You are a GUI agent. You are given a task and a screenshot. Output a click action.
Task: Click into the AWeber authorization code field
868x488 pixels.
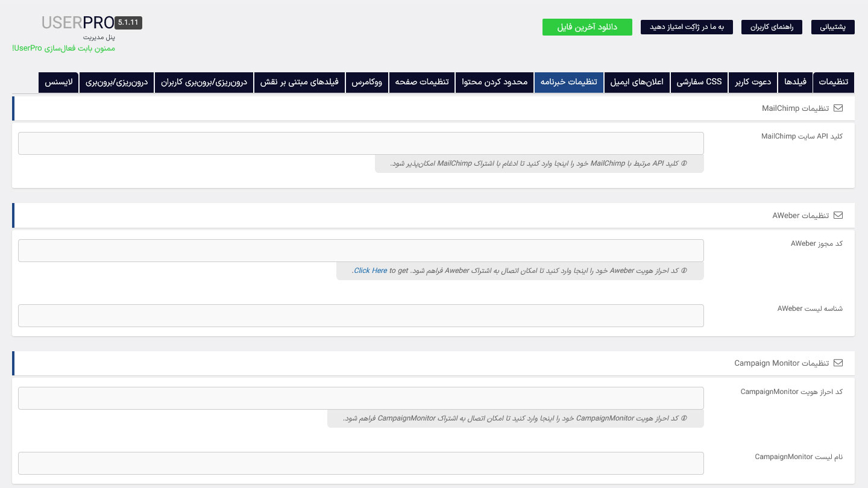coord(361,251)
